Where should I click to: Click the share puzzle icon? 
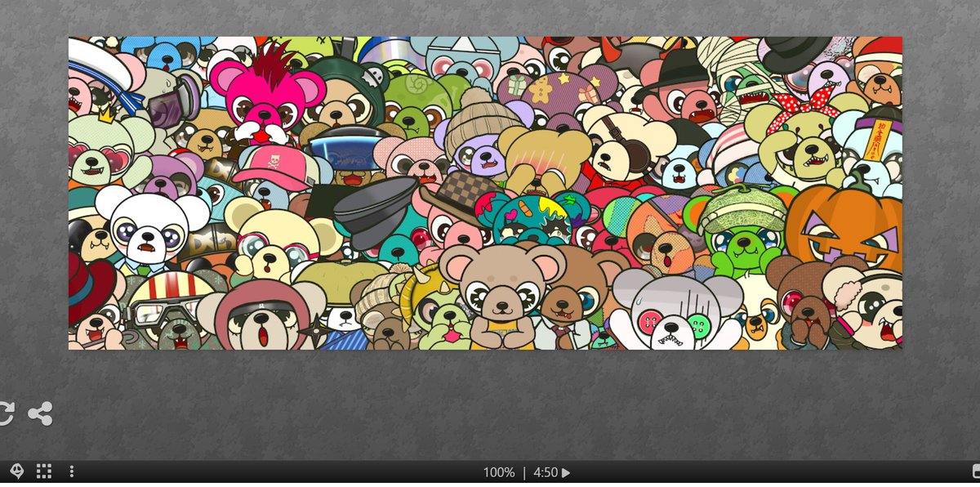(x=40, y=413)
